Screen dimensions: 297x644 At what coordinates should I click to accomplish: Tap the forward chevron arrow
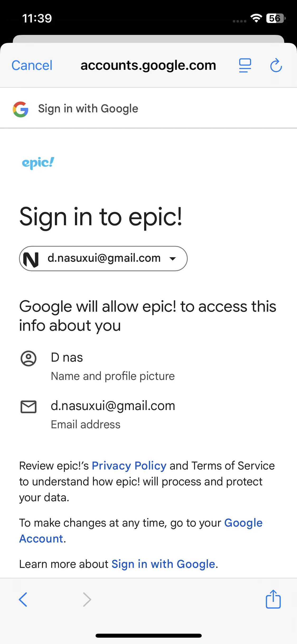87,599
